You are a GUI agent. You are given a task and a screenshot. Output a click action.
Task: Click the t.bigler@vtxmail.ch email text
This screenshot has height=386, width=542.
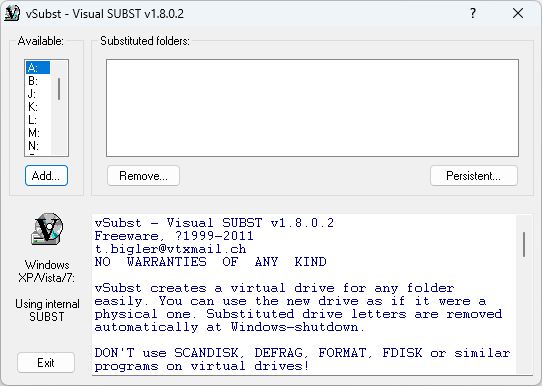[170, 249]
